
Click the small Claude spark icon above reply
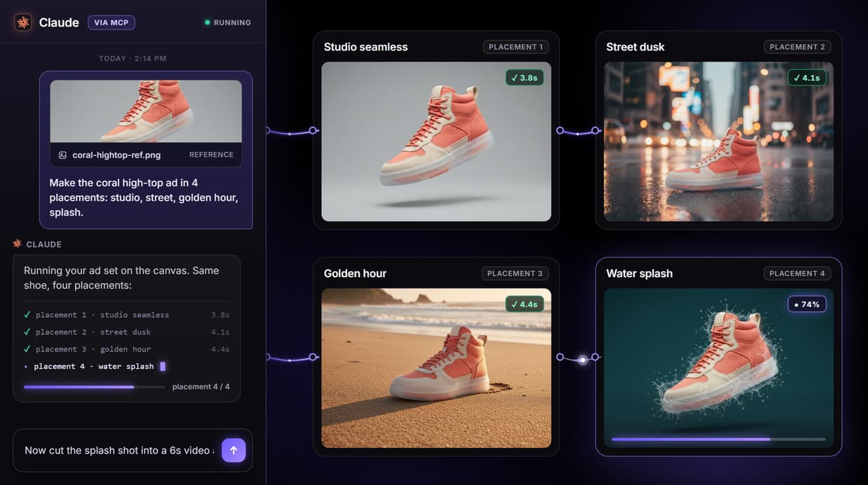17,244
